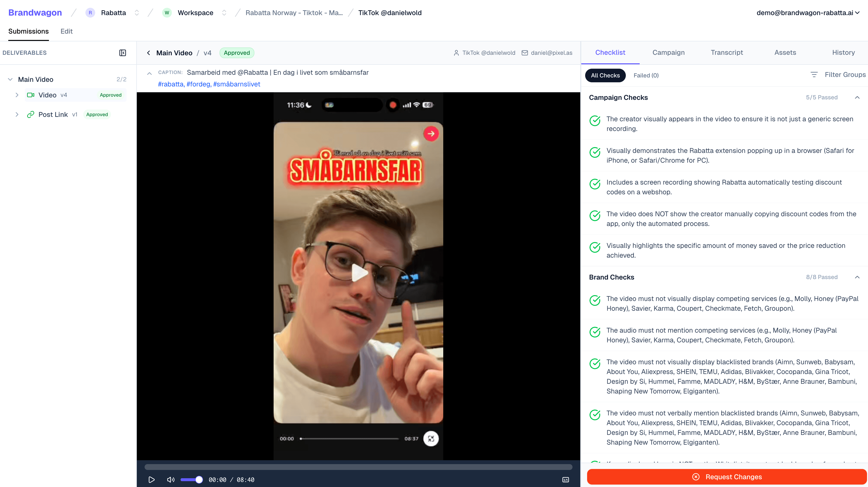Viewport: 868px width, 487px height.
Task: Click the user profile icon beside TikTok @danielwold
Action: click(x=456, y=53)
